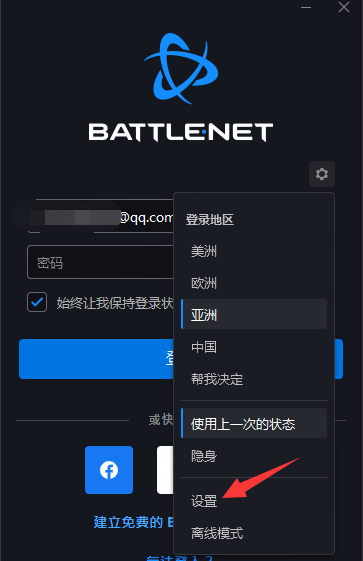Viewport: 363px width, 561px height.
Task: Select 亚洲 login region
Action: [x=254, y=314]
